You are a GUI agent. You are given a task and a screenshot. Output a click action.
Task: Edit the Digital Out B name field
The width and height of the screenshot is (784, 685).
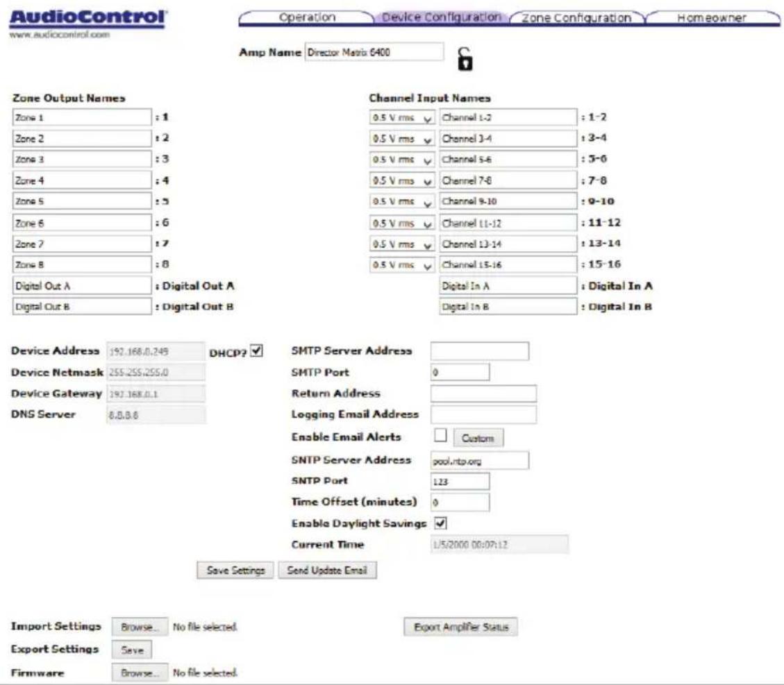[82, 306]
